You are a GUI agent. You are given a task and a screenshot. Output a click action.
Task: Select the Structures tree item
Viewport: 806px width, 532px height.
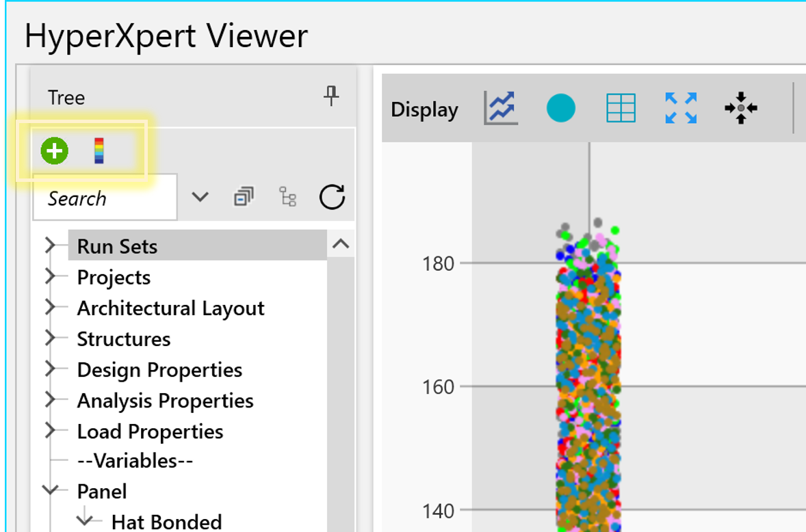pos(124,339)
